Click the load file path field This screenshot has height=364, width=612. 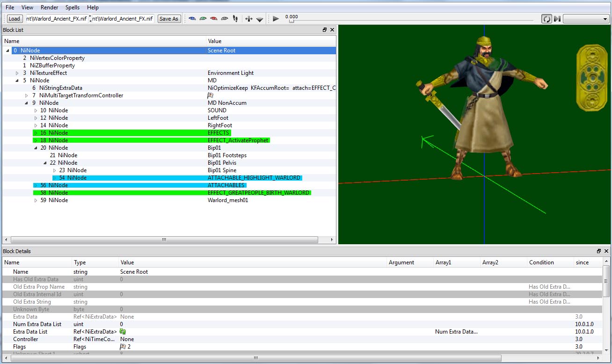click(56, 19)
